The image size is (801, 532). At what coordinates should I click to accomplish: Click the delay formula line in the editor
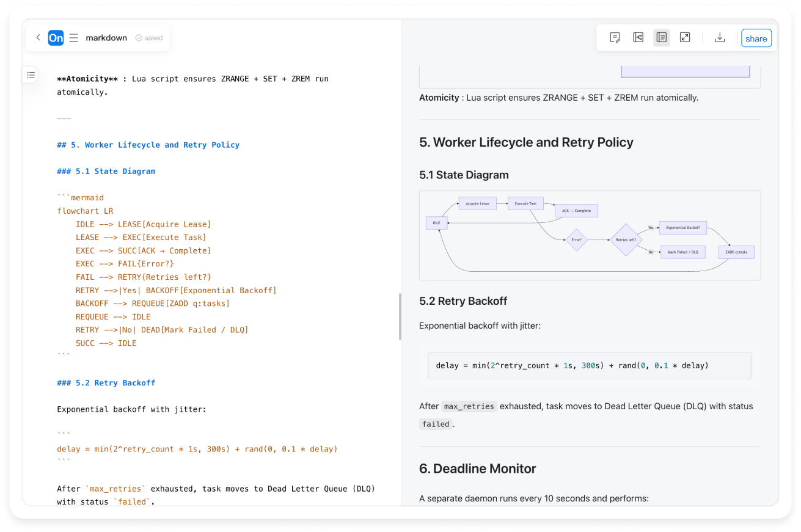197,449
